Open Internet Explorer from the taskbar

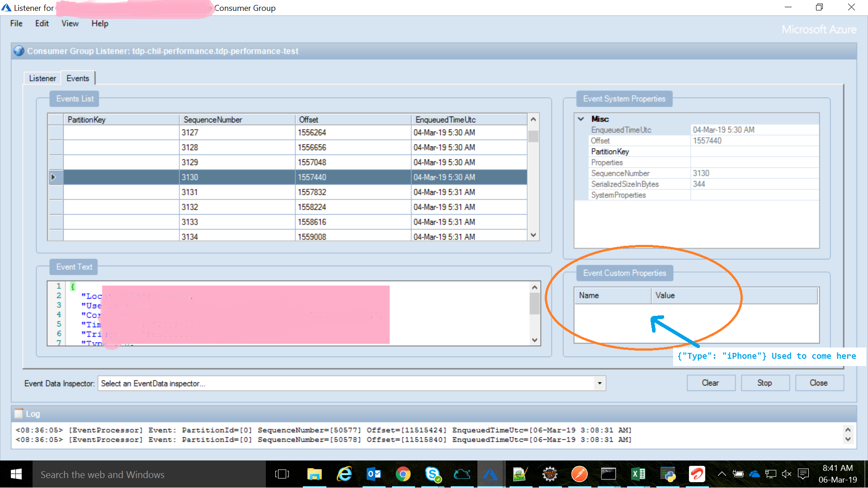(344, 474)
